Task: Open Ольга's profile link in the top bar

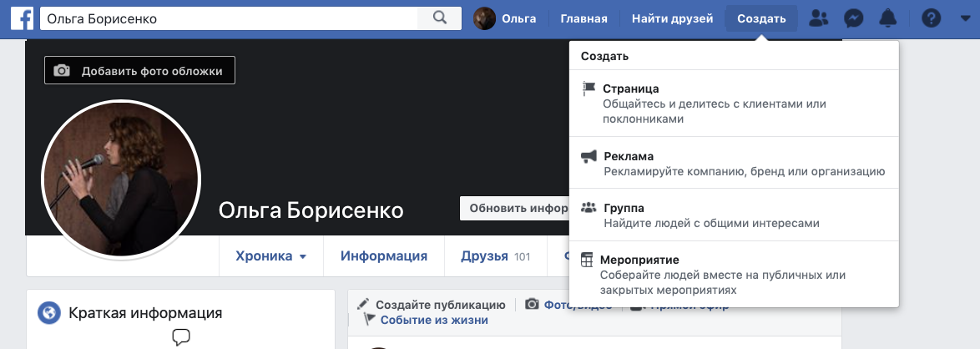Action: [518, 18]
